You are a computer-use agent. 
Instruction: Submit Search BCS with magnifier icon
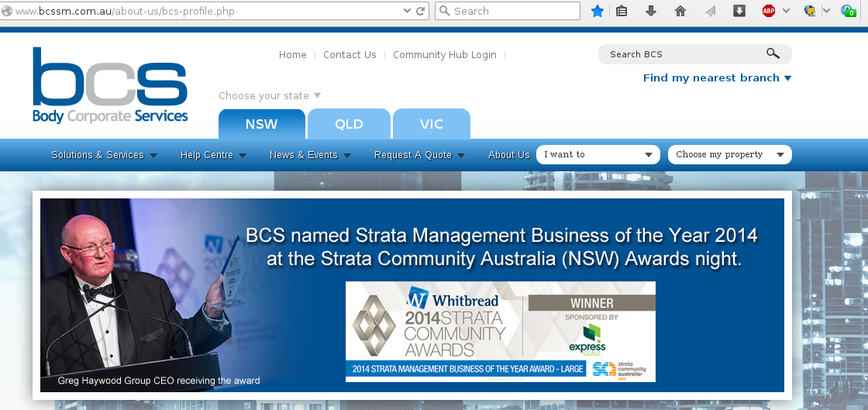tap(773, 53)
